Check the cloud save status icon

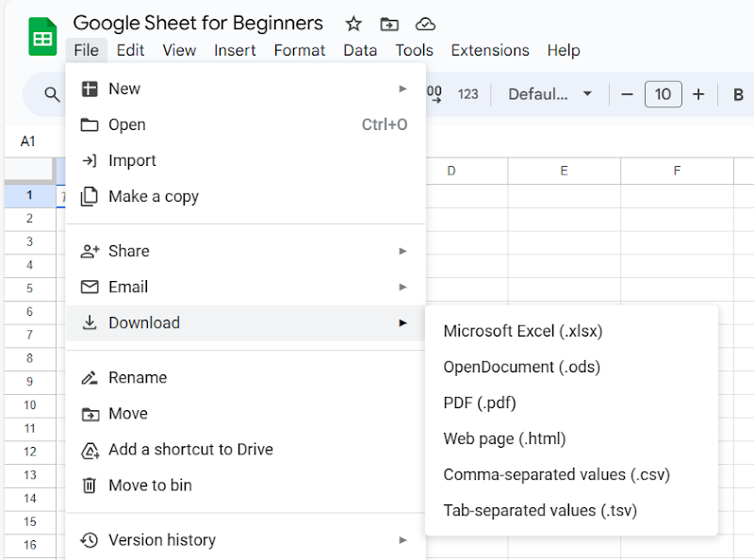point(426,24)
